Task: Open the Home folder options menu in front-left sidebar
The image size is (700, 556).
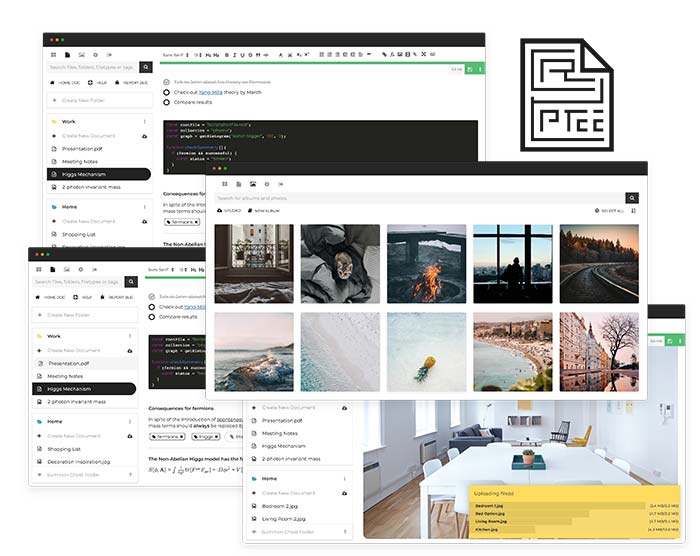Action: 130,421
